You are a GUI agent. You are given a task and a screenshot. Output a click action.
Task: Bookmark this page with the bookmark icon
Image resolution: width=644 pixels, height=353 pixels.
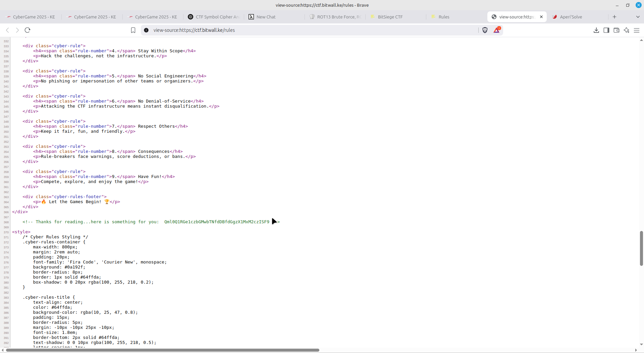tap(133, 30)
